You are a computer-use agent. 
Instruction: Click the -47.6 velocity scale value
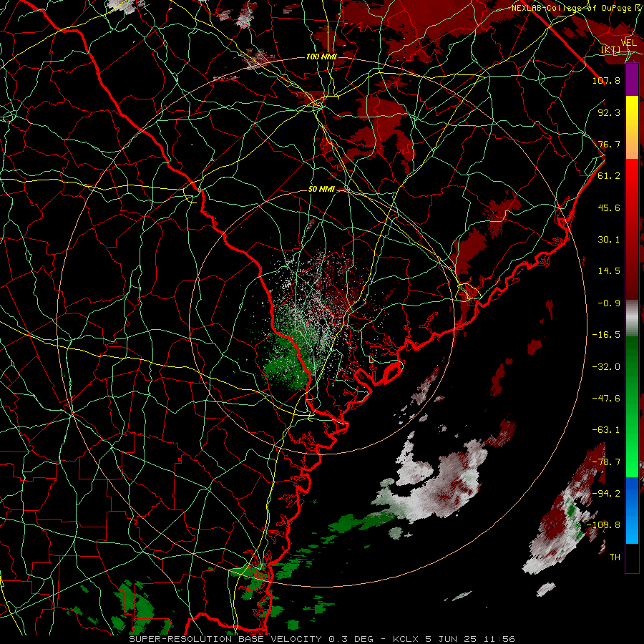[x=606, y=398]
